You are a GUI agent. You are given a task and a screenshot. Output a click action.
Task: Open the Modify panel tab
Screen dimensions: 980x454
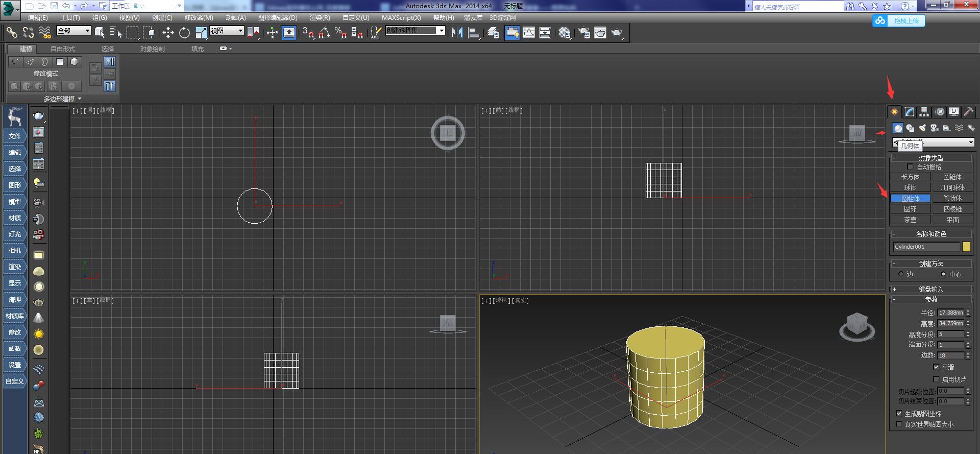[x=909, y=112]
